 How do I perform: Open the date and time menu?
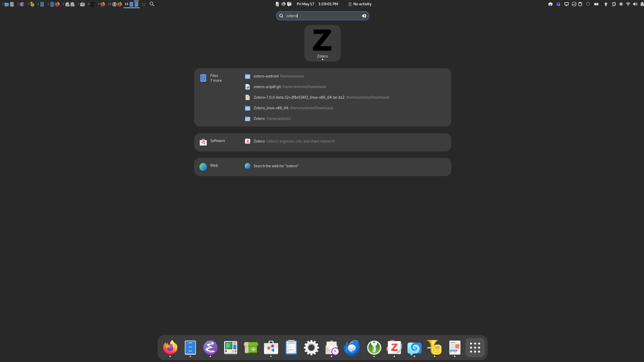coord(317,4)
